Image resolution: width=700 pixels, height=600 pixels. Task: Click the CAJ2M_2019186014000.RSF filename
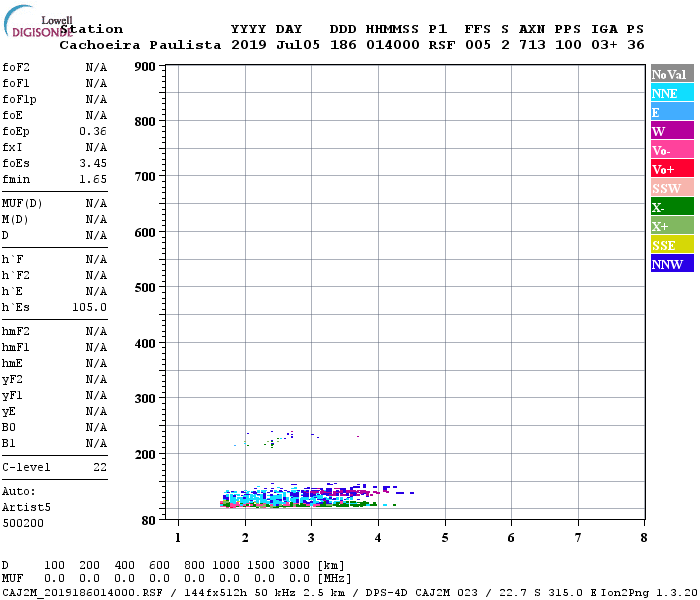click(x=83, y=593)
